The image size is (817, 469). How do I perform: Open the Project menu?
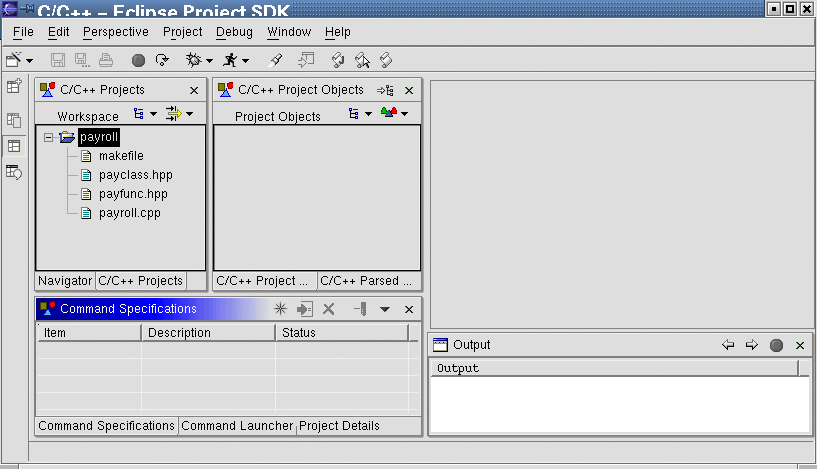(x=182, y=32)
